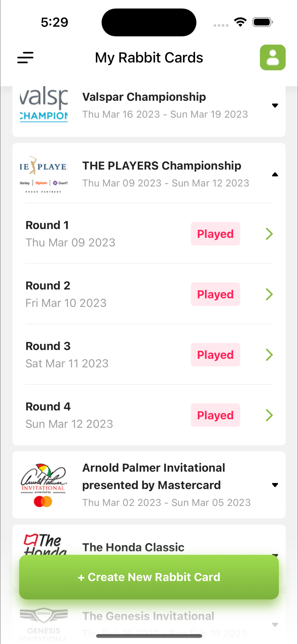
Task: Expand the Genesis Invitational arrow
Action: pyautogui.click(x=275, y=625)
